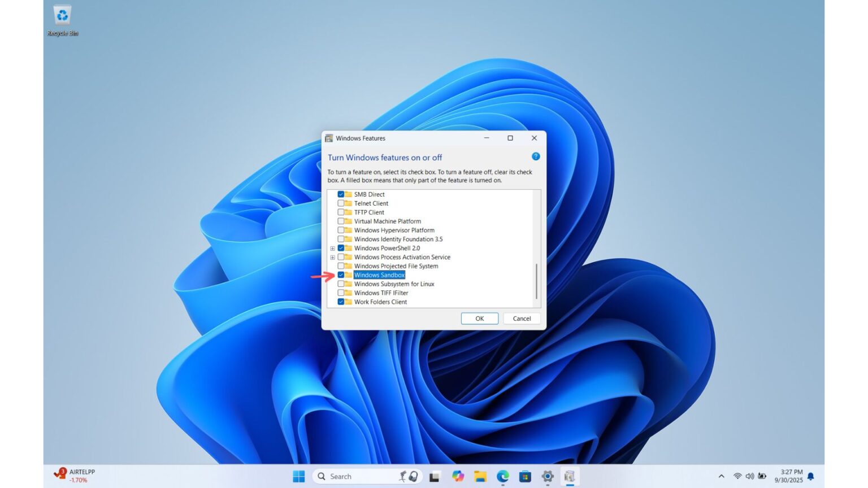Screen dimensions: 868x488
Task: Click the Windows Features help icon
Action: tap(535, 156)
